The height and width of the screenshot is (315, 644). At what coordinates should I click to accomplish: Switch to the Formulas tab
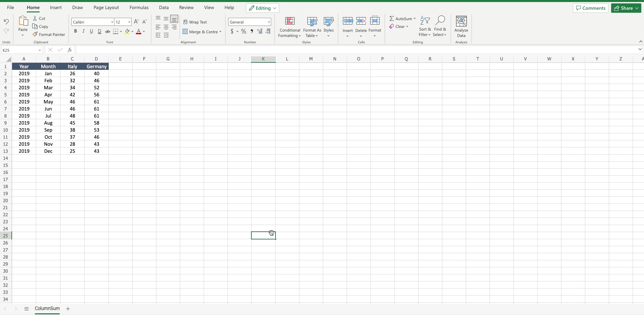[139, 7]
